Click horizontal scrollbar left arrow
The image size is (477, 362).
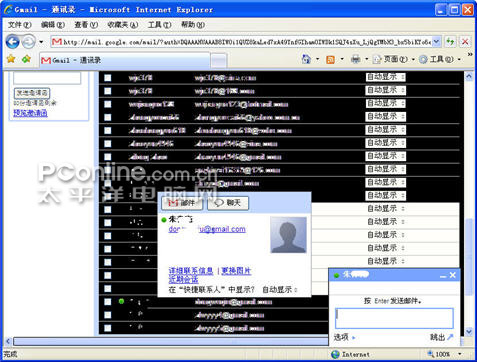pos(8,341)
